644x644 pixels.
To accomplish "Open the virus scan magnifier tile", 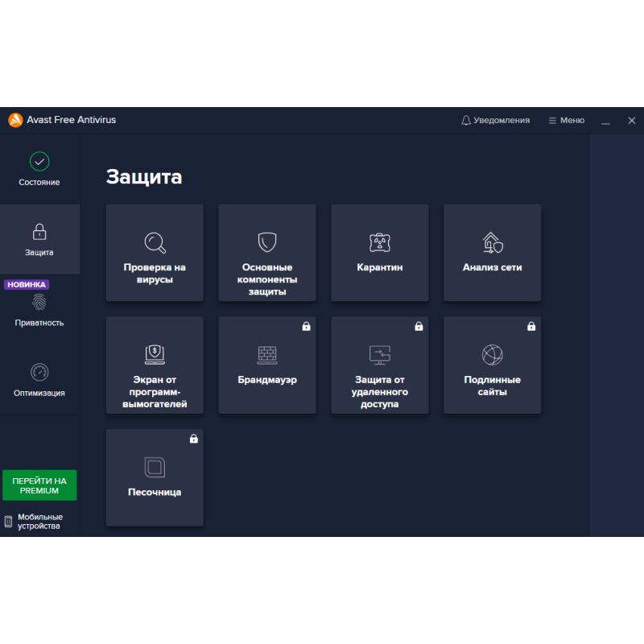I will click(155, 243).
